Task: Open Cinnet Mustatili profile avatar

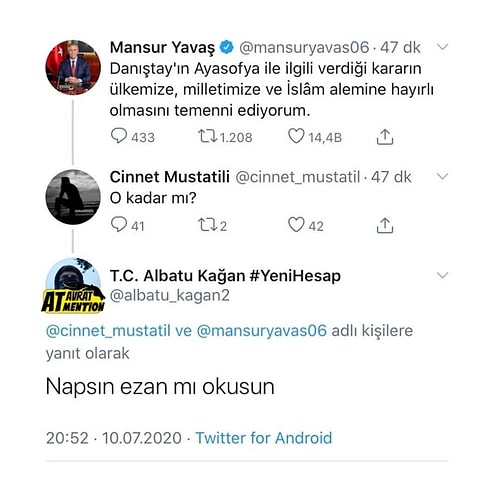Action: point(73,197)
